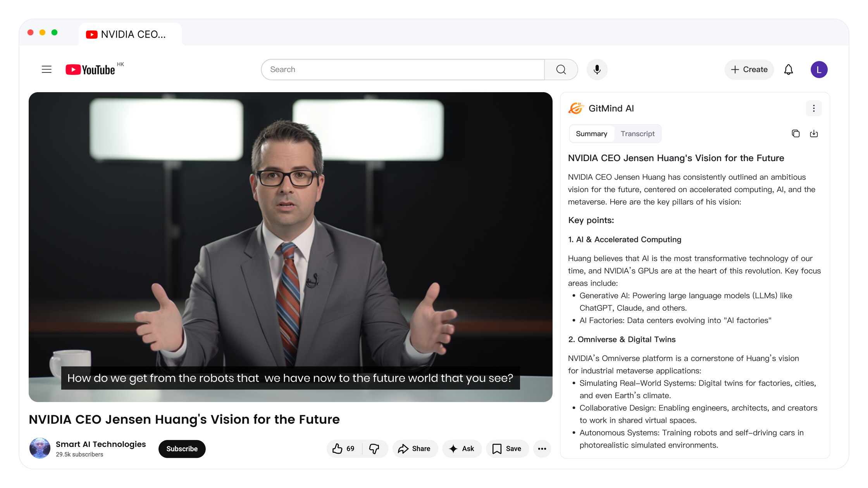This screenshot has width=868, height=488.
Task: Subscribe to Smart AI Technologies
Action: [x=182, y=448]
